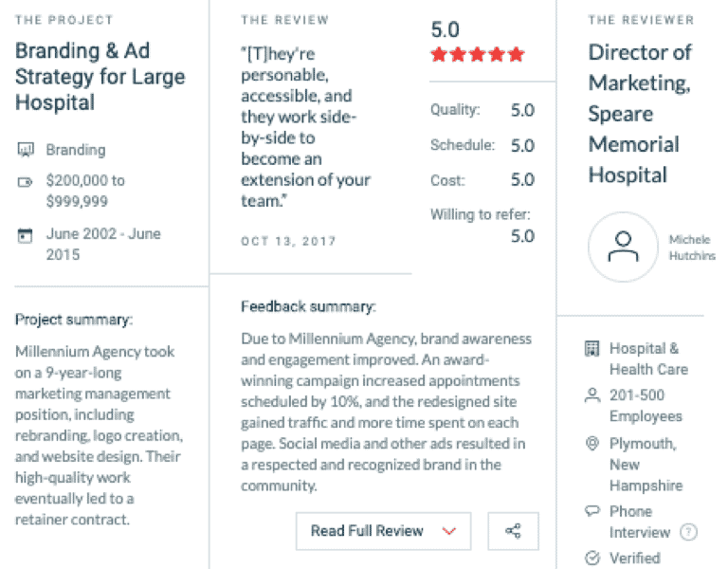Click the Verified checkmark icon
The image size is (728, 569).
[x=592, y=558]
